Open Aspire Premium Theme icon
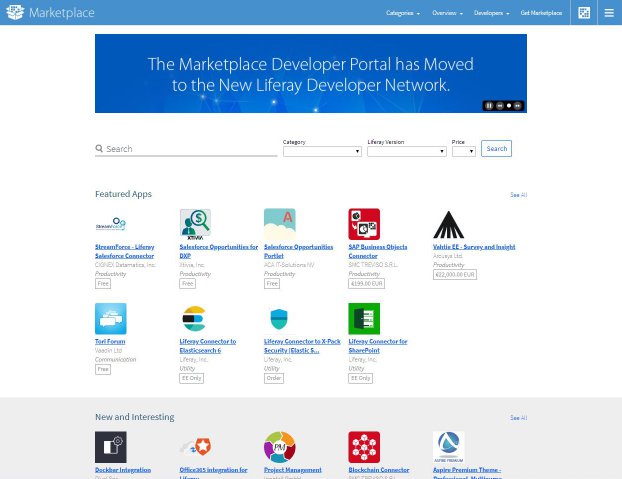This screenshot has width=622, height=479. (x=449, y=447)
